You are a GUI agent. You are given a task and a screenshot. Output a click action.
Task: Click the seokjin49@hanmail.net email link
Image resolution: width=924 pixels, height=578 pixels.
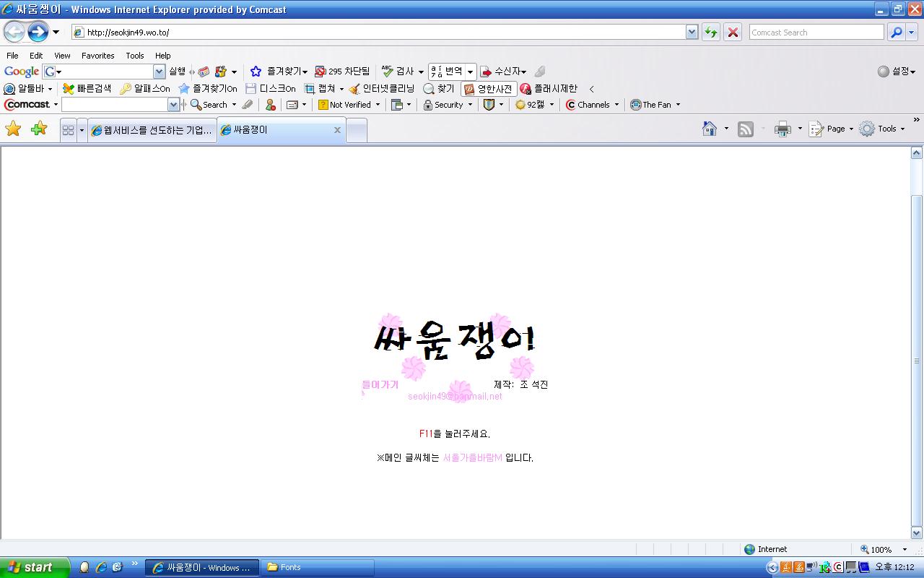coord(455,397)
